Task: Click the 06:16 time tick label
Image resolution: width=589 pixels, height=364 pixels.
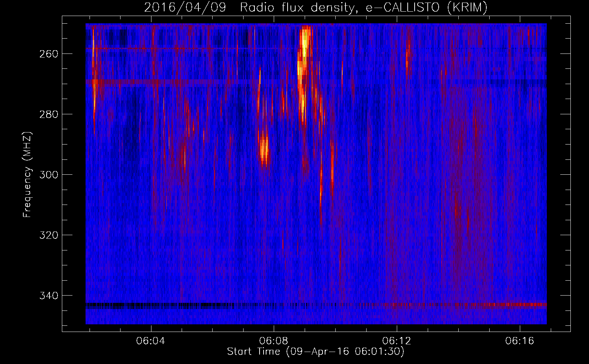Action: click(x=520, y=341)
